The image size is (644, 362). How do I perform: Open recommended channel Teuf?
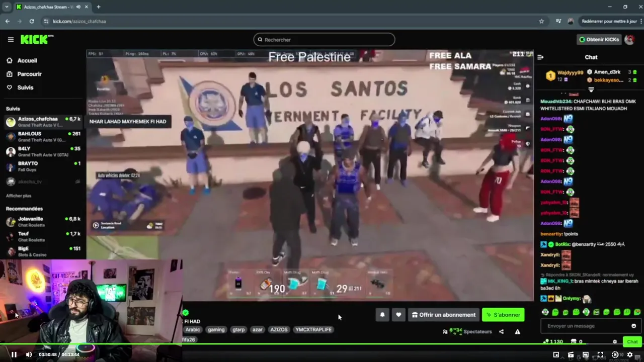click(x=43, y=236)
